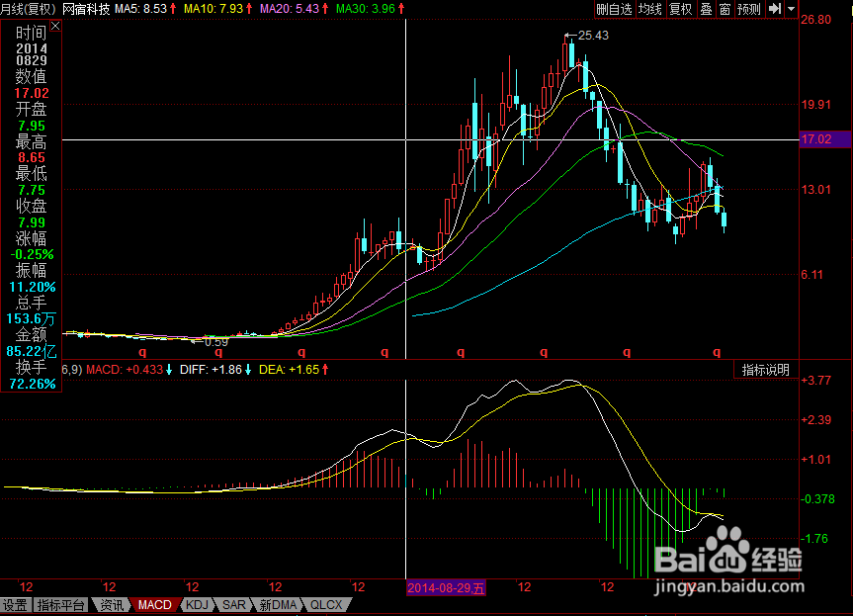The height and width of the screenshot is (616, 853).
Task: Click the 网宿科技 stock name
Action: coord(86,8)
